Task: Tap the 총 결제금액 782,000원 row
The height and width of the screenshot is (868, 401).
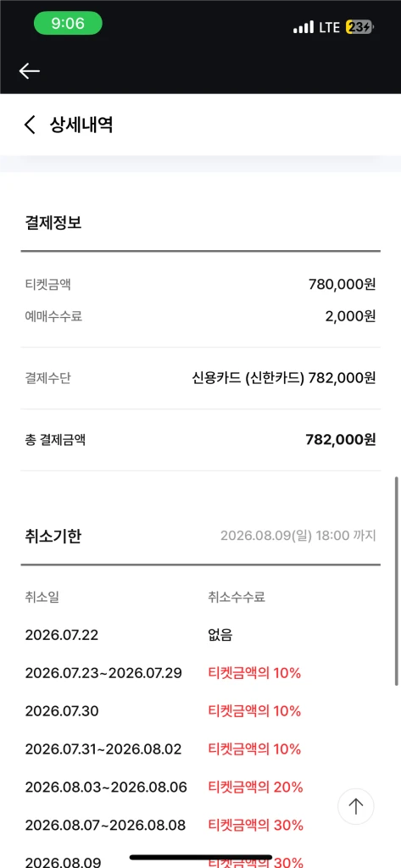Action: (x=200, y=440)
